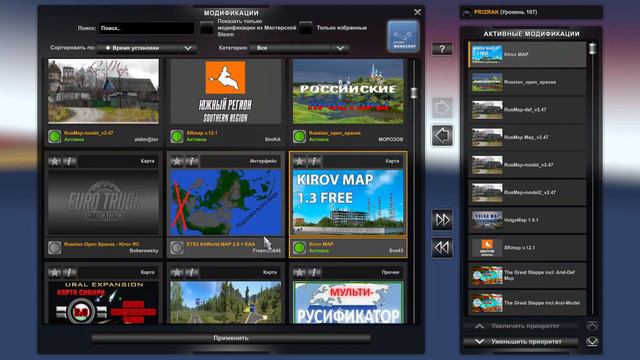
Task: Select The Great Steppe incl. Aral-Def Map entry
Action: 527,275
